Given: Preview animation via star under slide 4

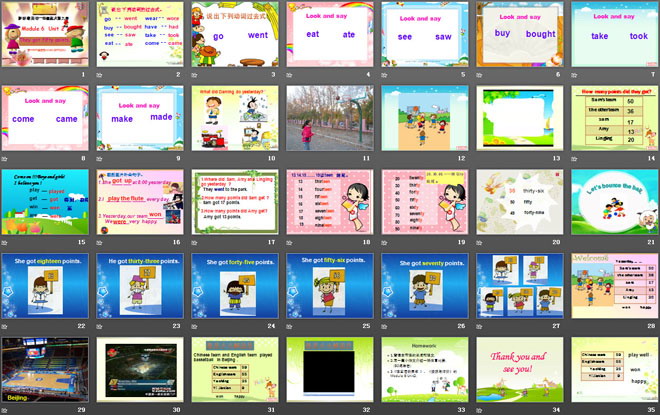Looking at the screenshot, I should [289, 75].
